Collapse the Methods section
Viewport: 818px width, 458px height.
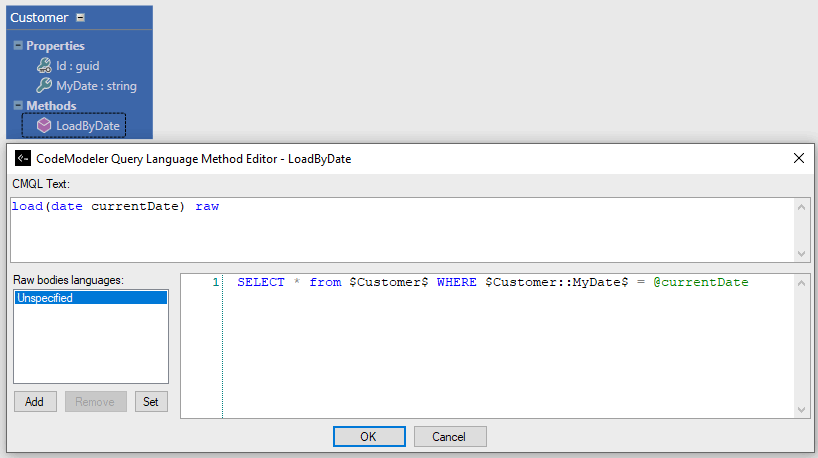click(18, 106)
